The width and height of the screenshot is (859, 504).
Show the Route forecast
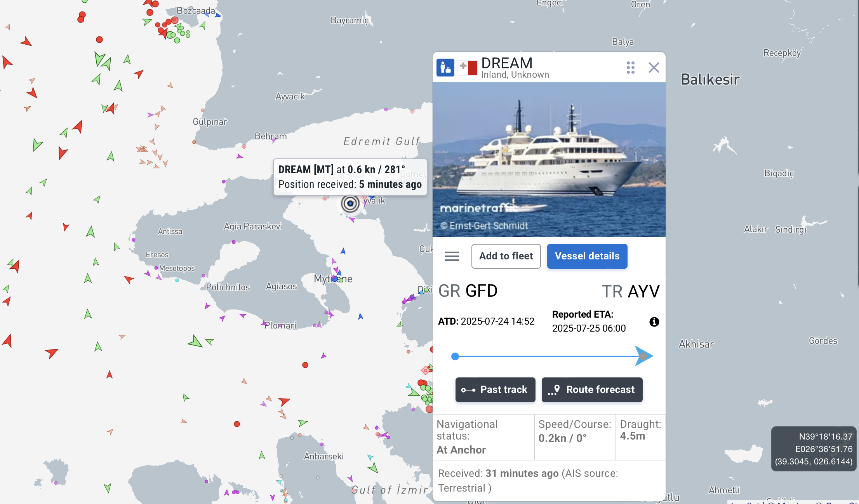pos(592,389)
